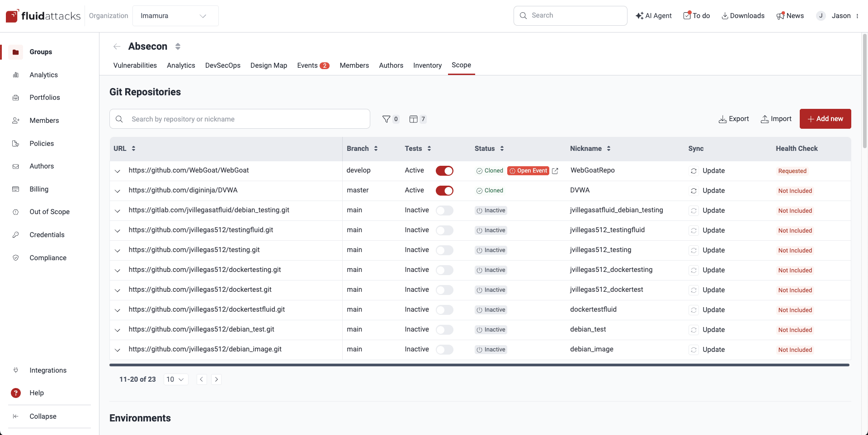The height and width of the screenshot is (435, 868).
Task: Click the column visibility icon showing 7
Action: [415, 119]
